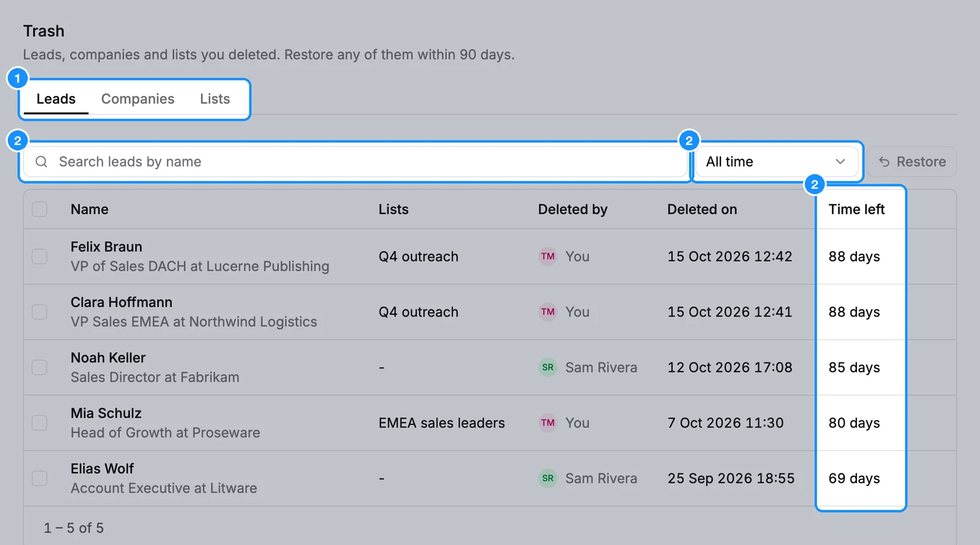Click Sales Director at Fabrikam subtitle
Viewport: 980px width, 545px height.
click(x=155, y=377)
